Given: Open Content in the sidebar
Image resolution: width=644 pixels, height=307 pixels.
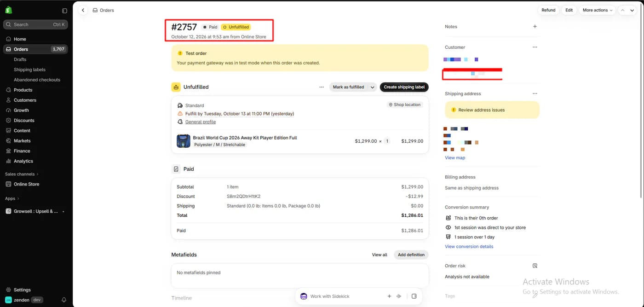Looking at the screenshot, I should click(22, 131).
